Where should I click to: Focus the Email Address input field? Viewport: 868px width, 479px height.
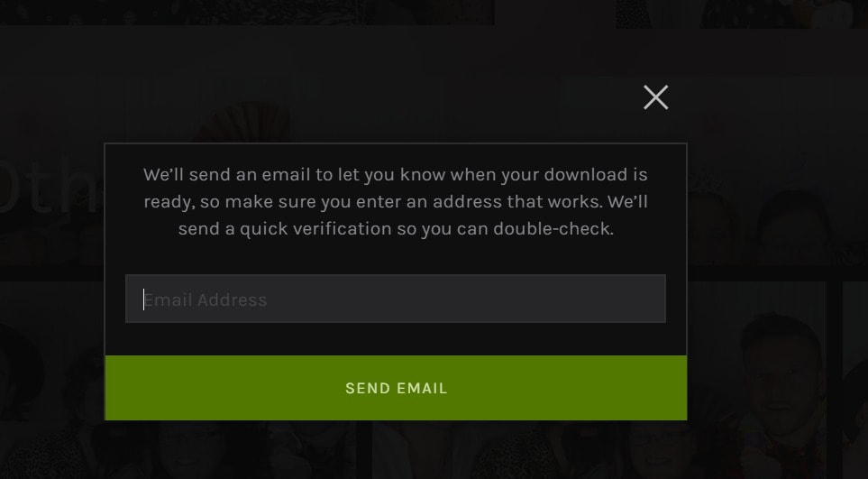(x=396, y=299)
